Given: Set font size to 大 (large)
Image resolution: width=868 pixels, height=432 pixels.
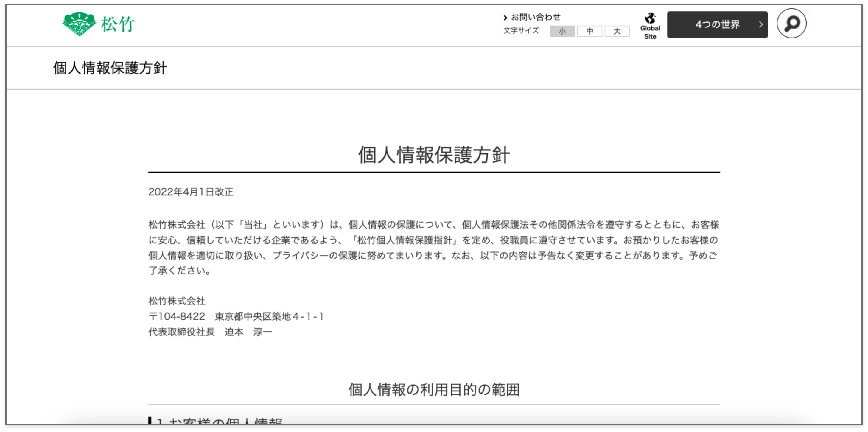Looking at the screenshot, I should click(x=617, y=31).
